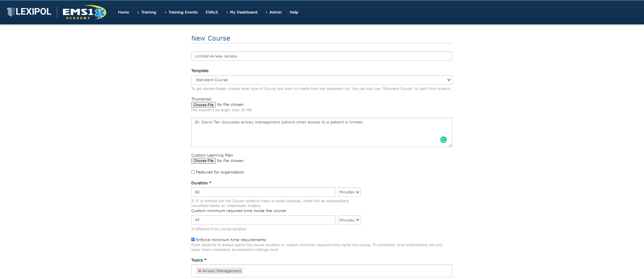Viewport: 644px width, 279px height.
Task: Click the EMS1 Academy logo
Action: click(84, 12)
